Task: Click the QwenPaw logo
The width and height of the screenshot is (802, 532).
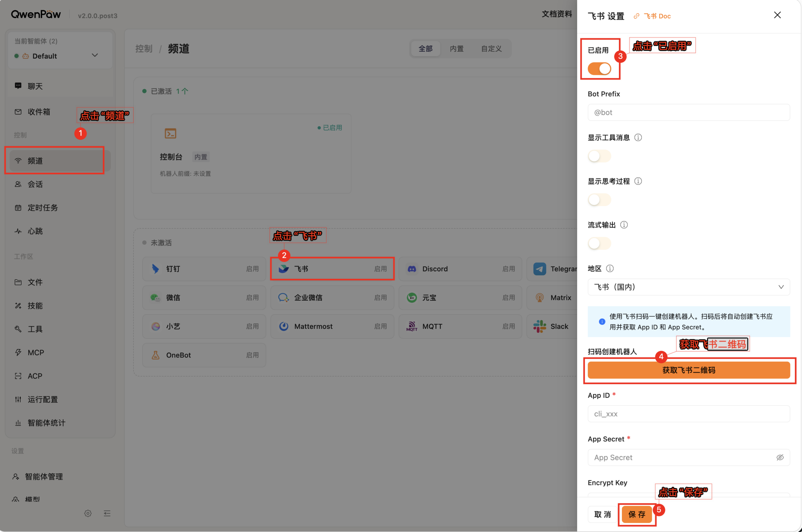Action: click(36, 14)
